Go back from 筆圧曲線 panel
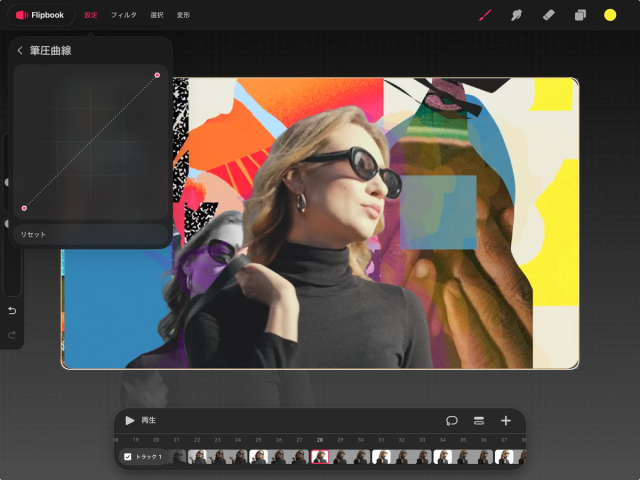This screenshot has height=480, width=640. [x=20, y=50]
